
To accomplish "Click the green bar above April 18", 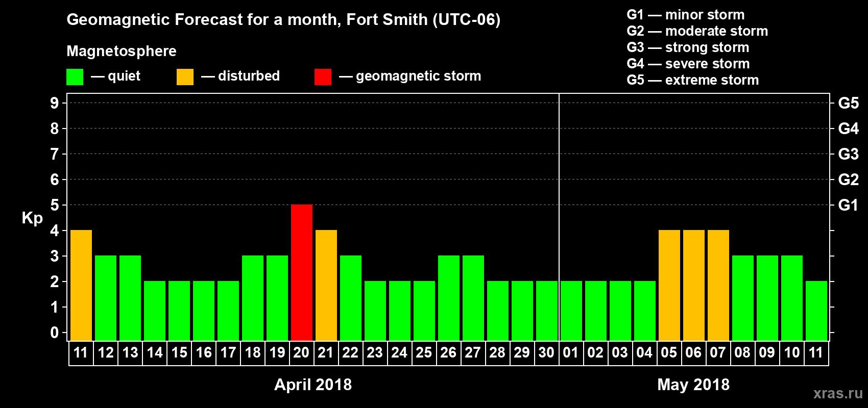I will (253, 298).
